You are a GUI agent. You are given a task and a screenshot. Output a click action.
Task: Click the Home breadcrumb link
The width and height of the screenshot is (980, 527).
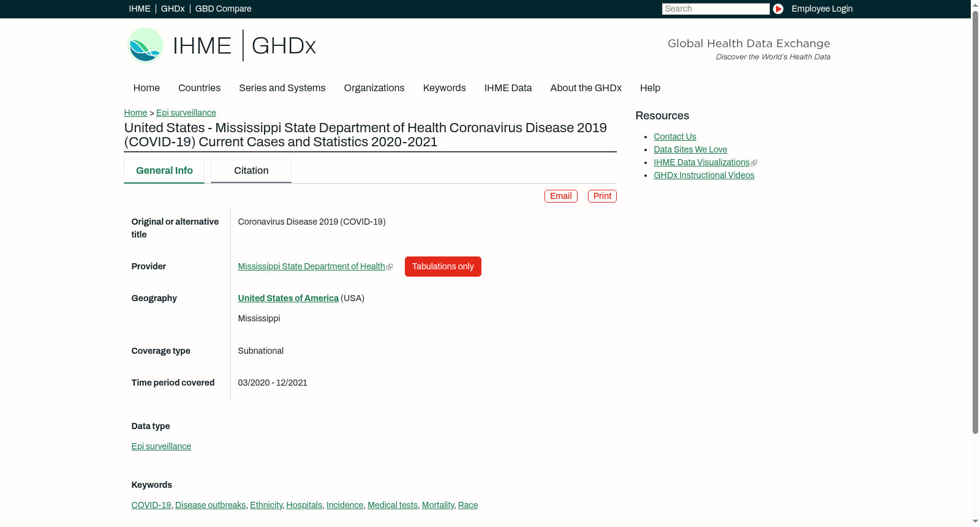tap(135, 113)
